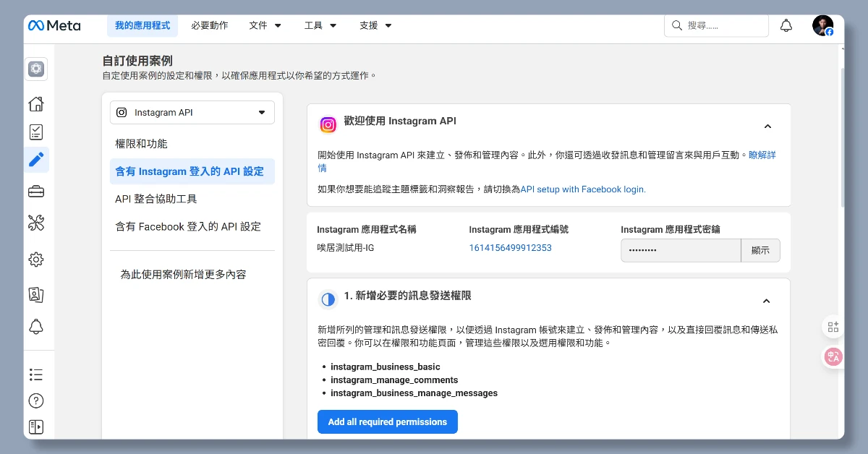Go to the dashboard home icon
This screenshot has width=868, height=454.
[36, 104]
